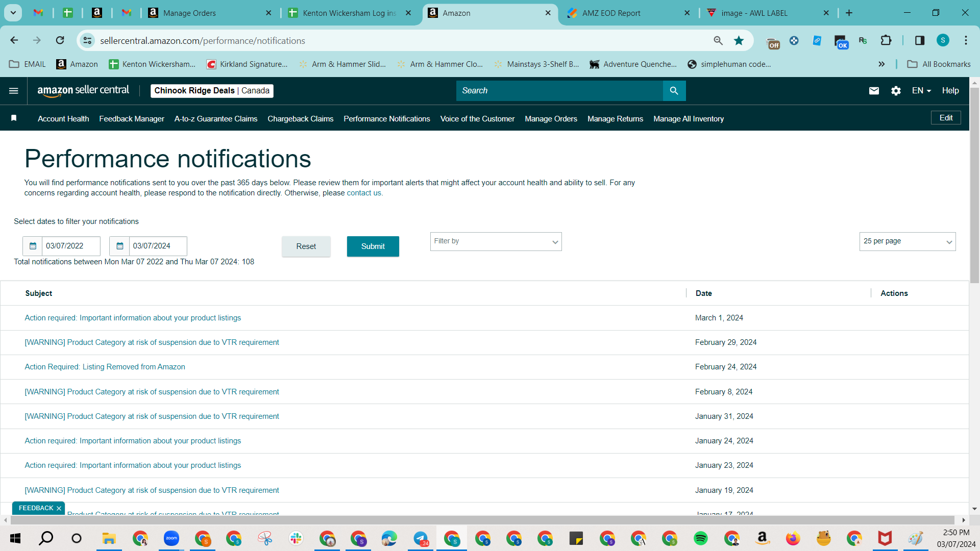Open Slack from the taskbar

pyautogui.click(x=296, y=538)
